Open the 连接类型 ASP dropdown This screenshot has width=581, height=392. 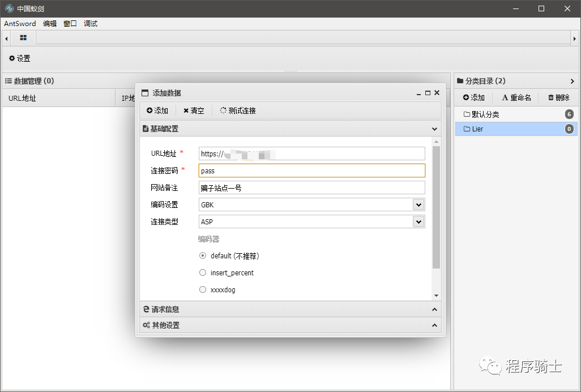(311, 221)
